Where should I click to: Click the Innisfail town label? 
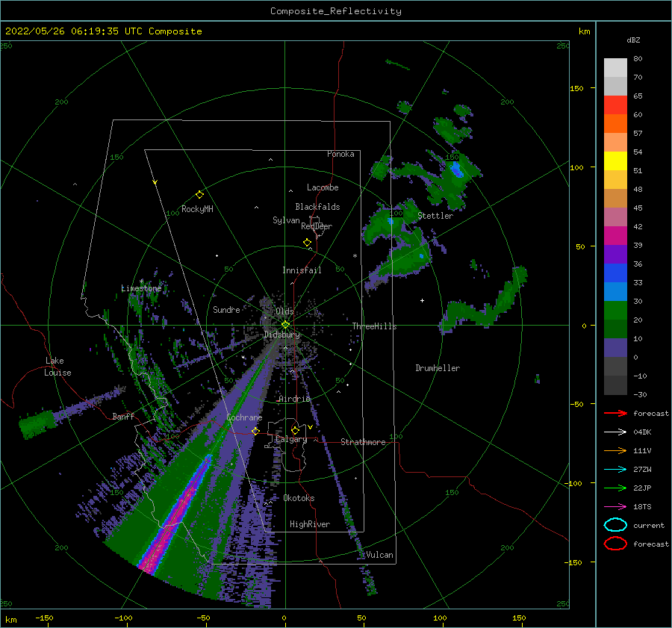click(x=302, y=270)
